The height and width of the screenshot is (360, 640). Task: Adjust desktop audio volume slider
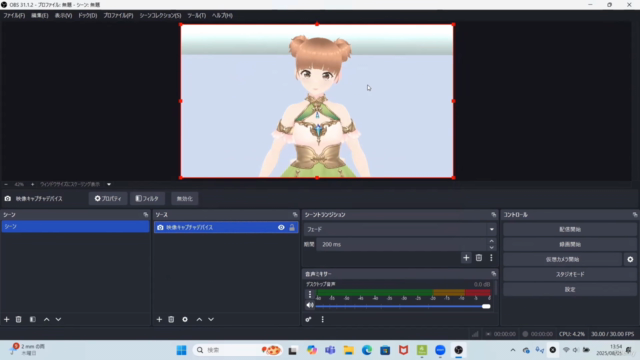(x=403, y=306)
